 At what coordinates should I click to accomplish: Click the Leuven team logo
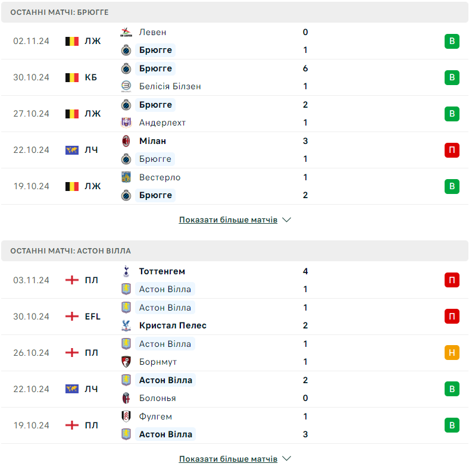coord(126,32)
